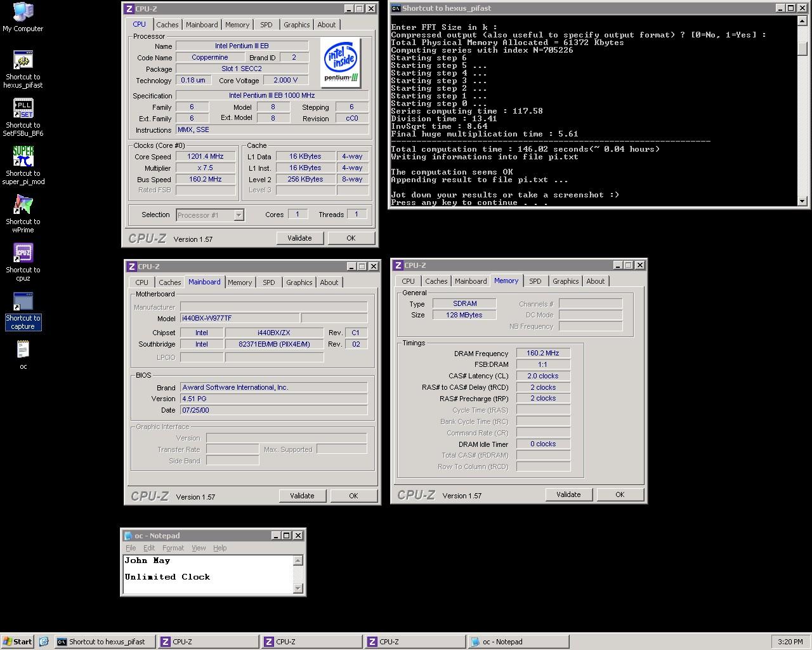This screenshot has width=812, height=650.
Task: Open Caches tab in CPU window
Action: click(167, 25)
